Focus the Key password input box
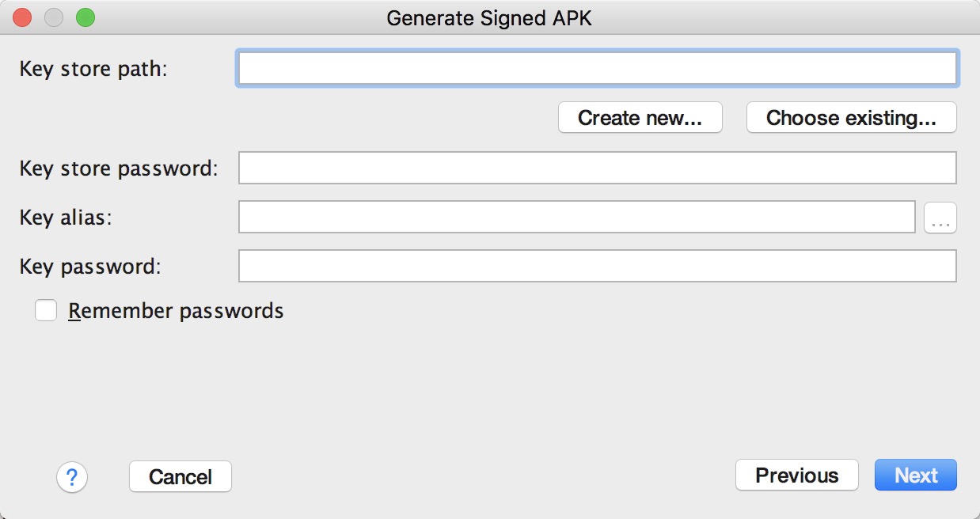Screen dimensions: 980x519 pyautogui.click(x=597, y=267)
